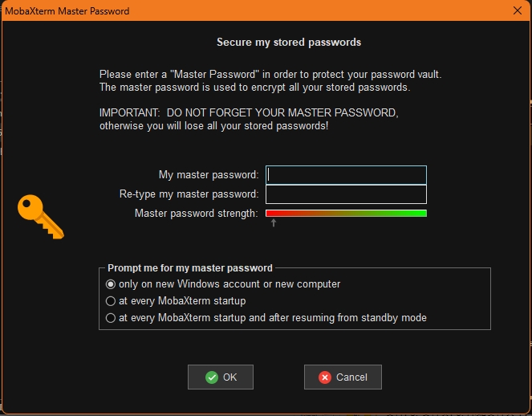
Task: Close the Master Password dialog window
Action: click(518, 10)
